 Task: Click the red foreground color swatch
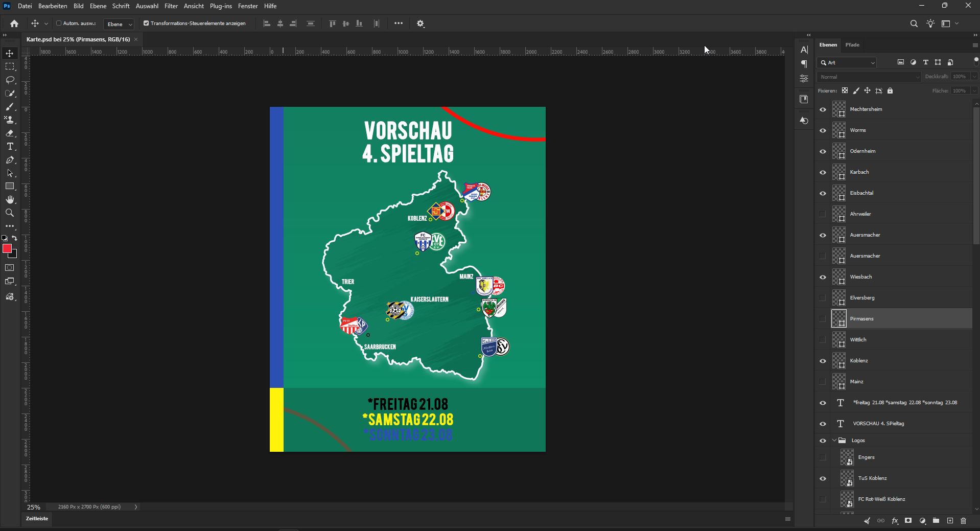click(7, 248)
